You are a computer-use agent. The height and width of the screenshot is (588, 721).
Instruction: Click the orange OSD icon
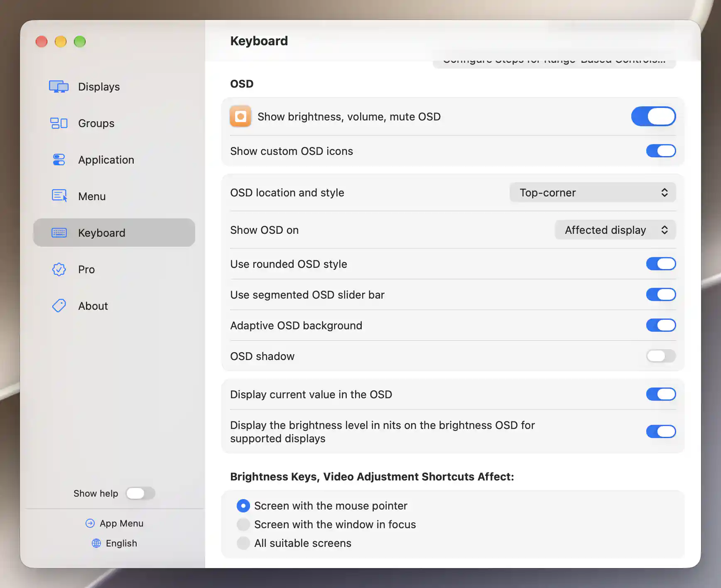[240, 116]
